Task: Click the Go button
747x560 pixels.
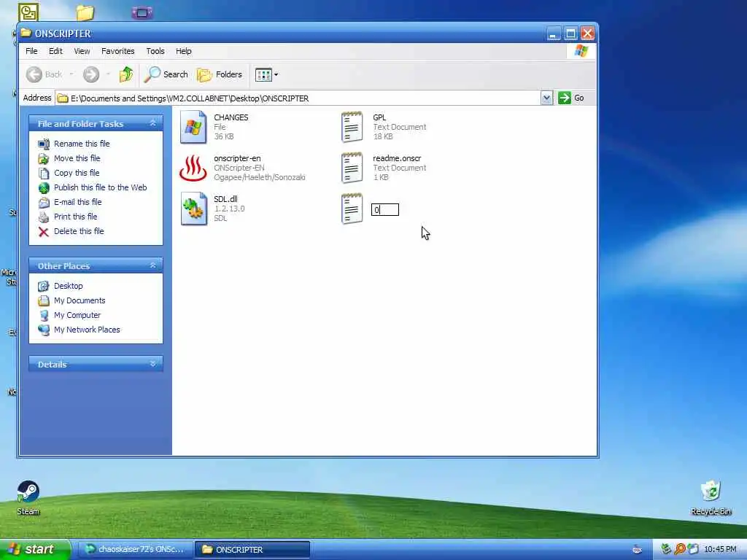Action: point(571,98)
